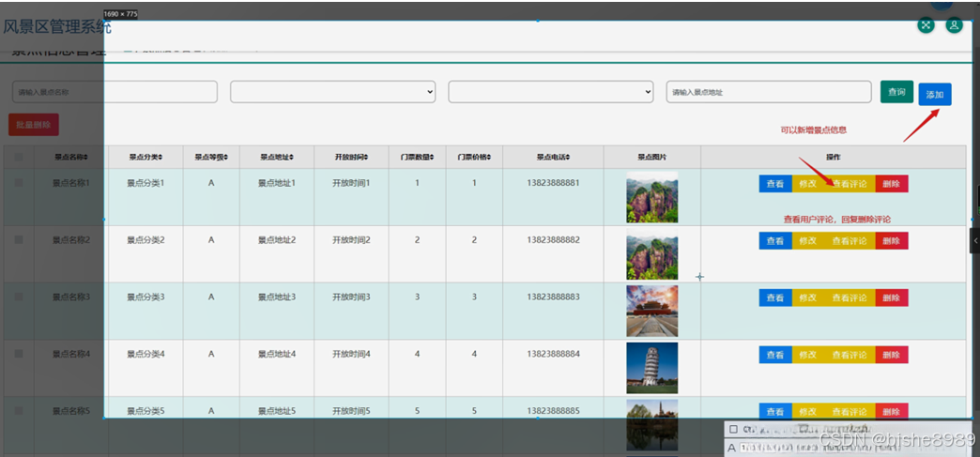
Task: Sort by 景点名称 column header
Action: tap(70, 157)
